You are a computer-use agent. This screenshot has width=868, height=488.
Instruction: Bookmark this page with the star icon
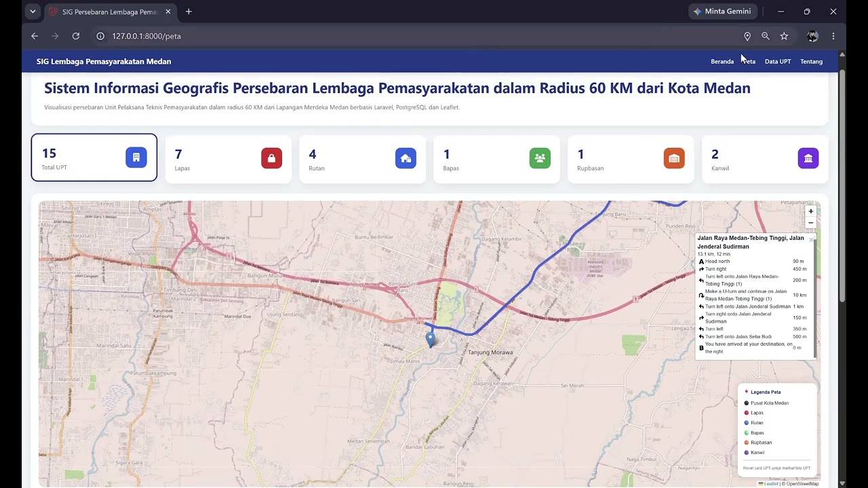coord(784,36)
